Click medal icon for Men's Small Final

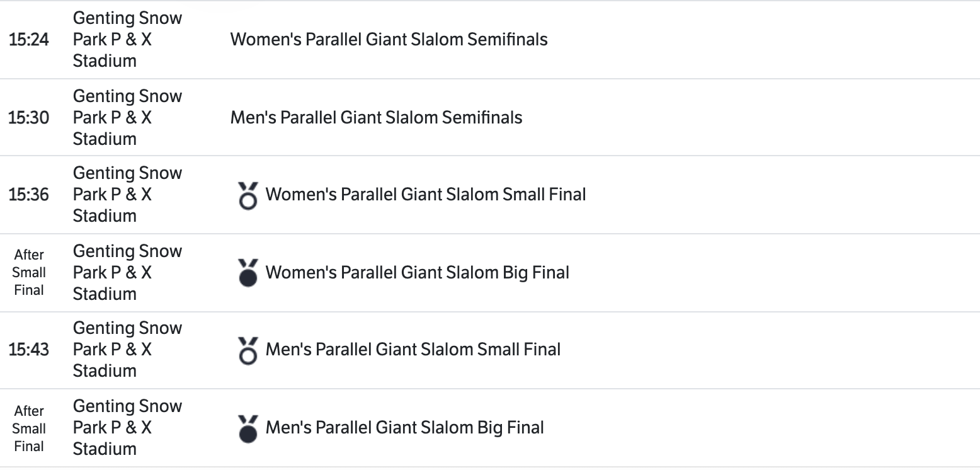[x=248, y=350]
